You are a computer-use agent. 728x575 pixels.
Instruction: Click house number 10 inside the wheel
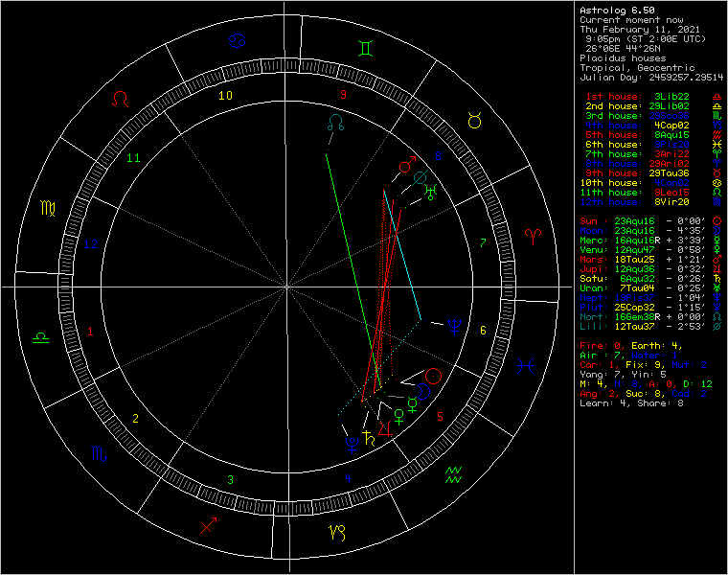[225, 96]
